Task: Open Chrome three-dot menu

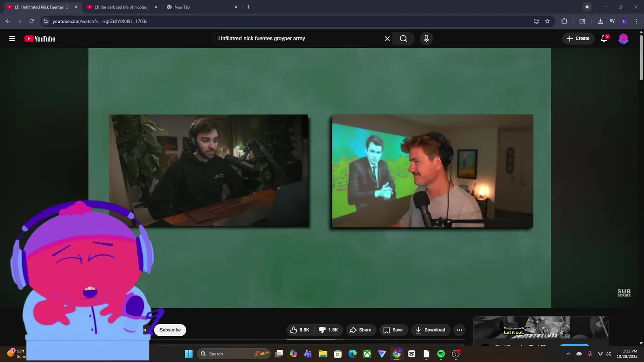Action: pos(636,21)
